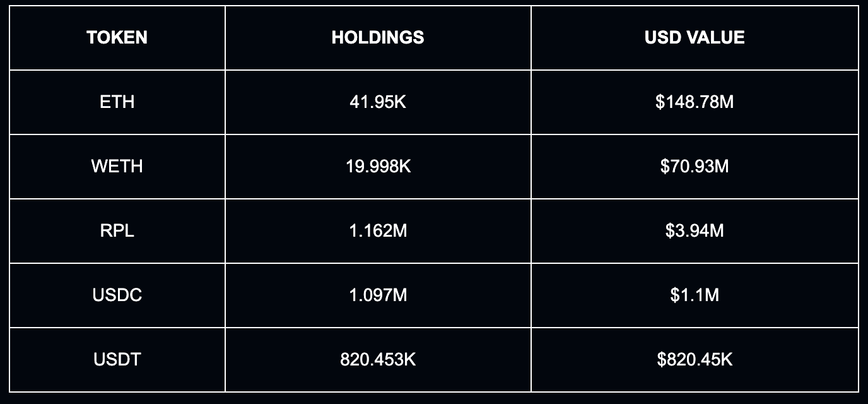Screen dimensions: 868x404
Task: Click the 1.162M holdings value
Action: pyautogui.click(x=378, y=230)
